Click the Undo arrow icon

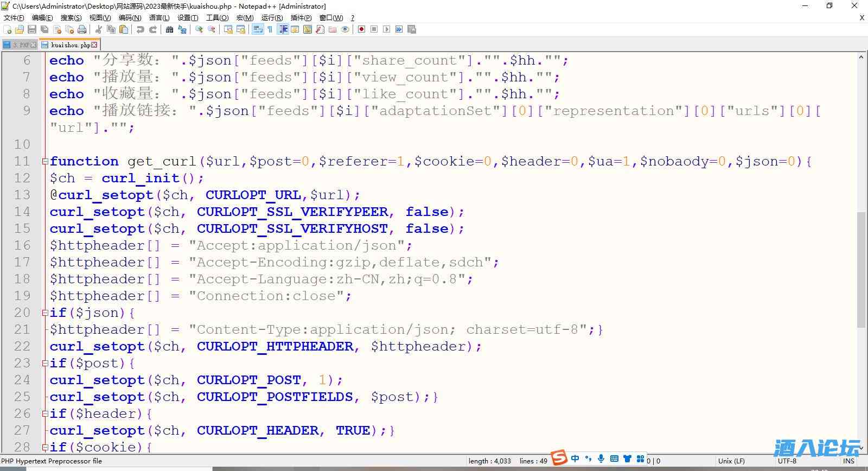coord(141,29)
